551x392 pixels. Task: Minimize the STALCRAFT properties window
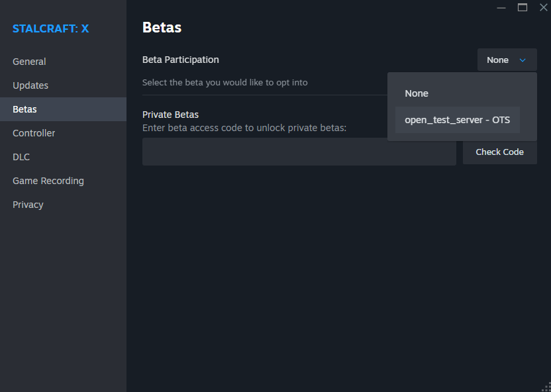[501, 8]
